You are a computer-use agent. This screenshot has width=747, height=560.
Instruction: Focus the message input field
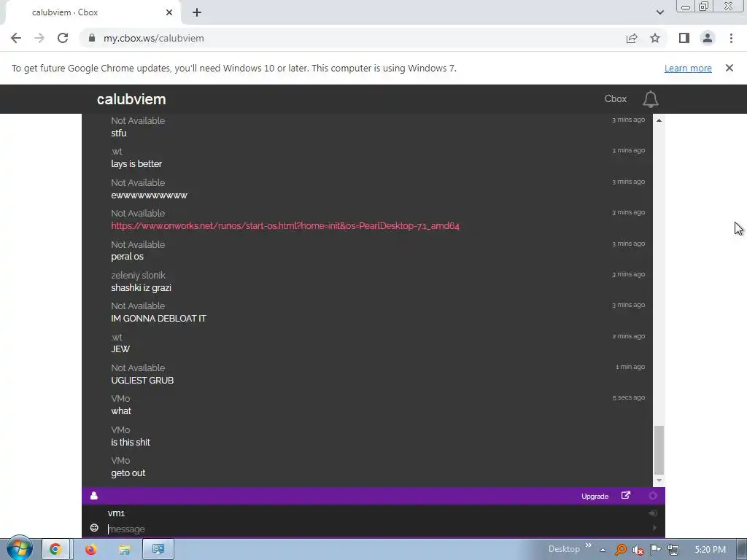click(376, 529)
